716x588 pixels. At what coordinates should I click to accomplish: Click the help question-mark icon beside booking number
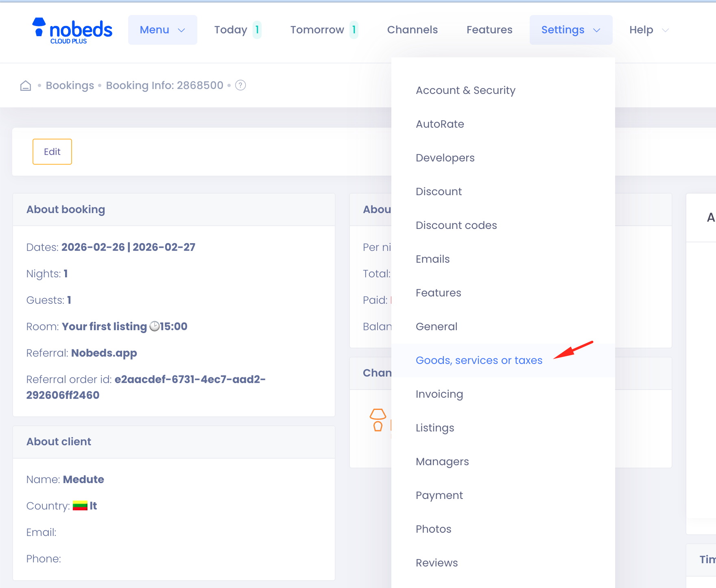point(240,85)
